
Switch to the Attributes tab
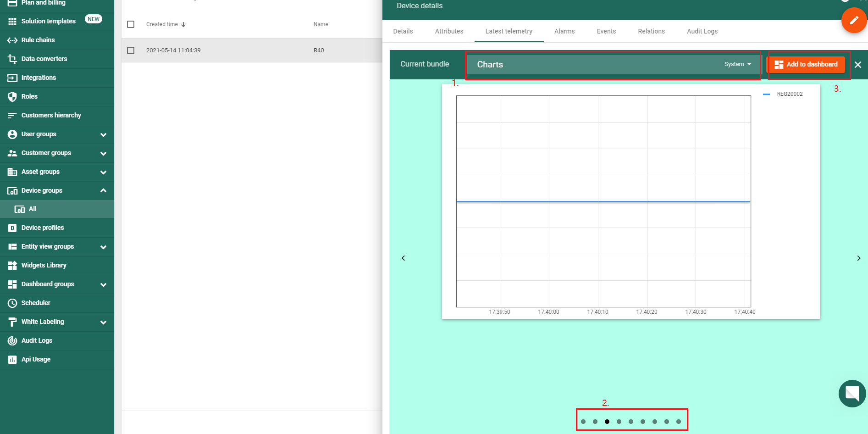tap(449, 31)
